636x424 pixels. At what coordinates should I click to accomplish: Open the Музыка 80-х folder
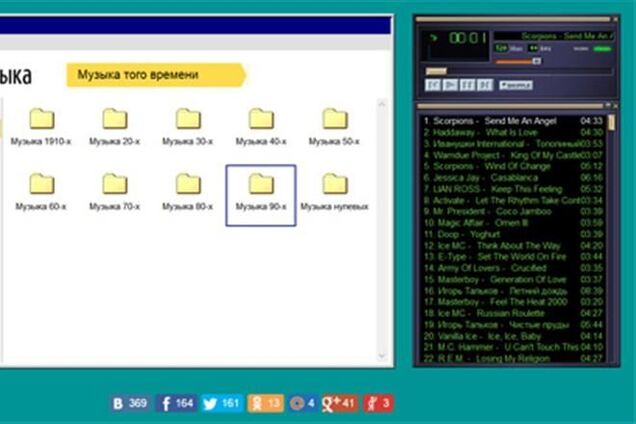188,192
